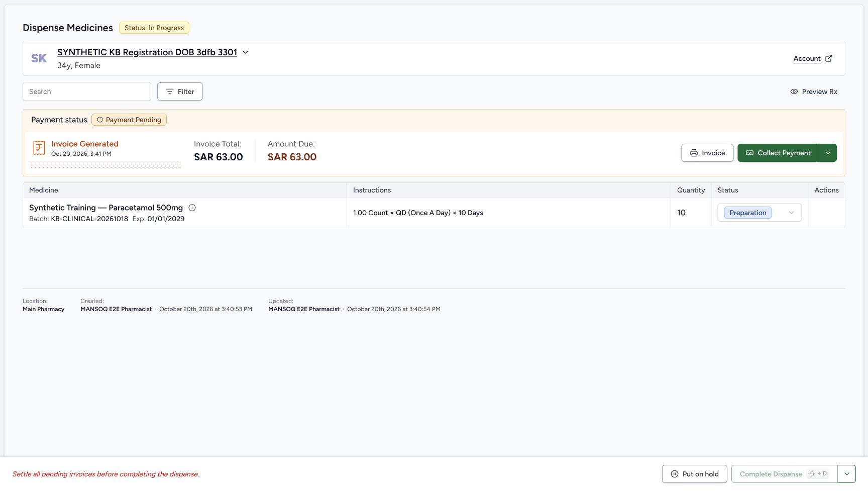Click the Collect Payment button
This screenshot has height=491, width=868.
(x=778, y=153)
